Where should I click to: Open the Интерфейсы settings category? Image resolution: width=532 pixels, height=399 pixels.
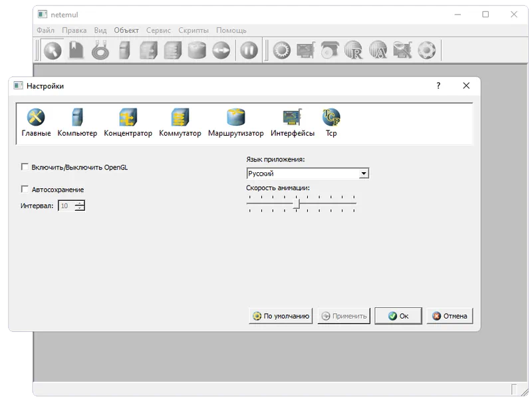(293, 123)
